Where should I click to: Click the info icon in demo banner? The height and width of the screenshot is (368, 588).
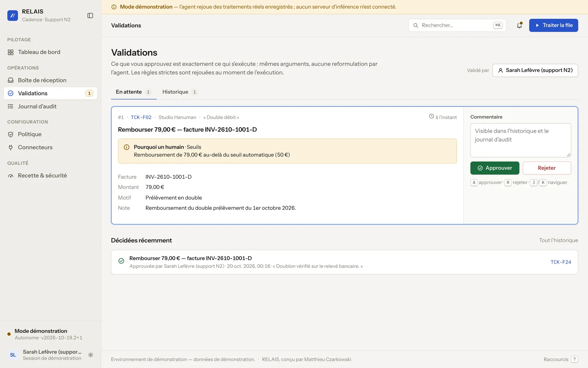pyautogui.click(x=114, y=7)
